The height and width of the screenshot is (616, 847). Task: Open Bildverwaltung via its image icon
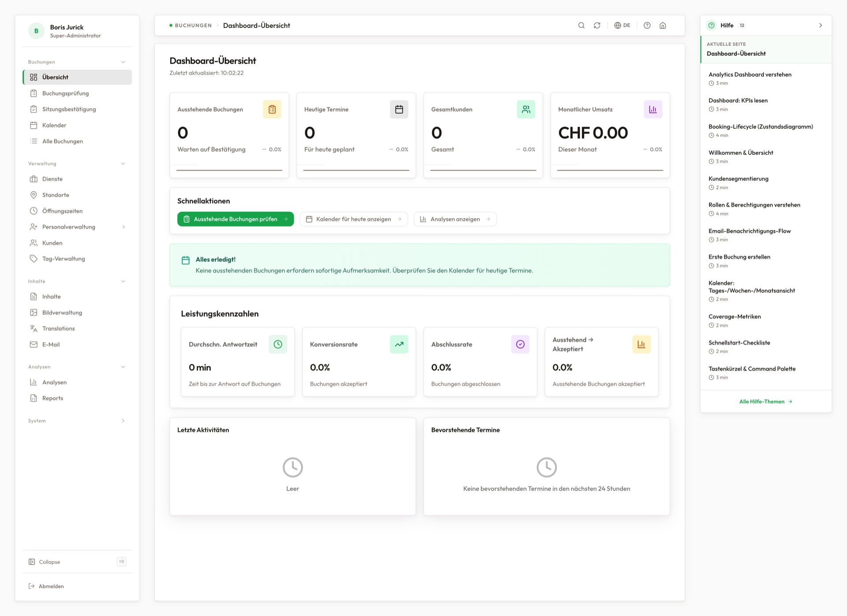coord(34,313)
